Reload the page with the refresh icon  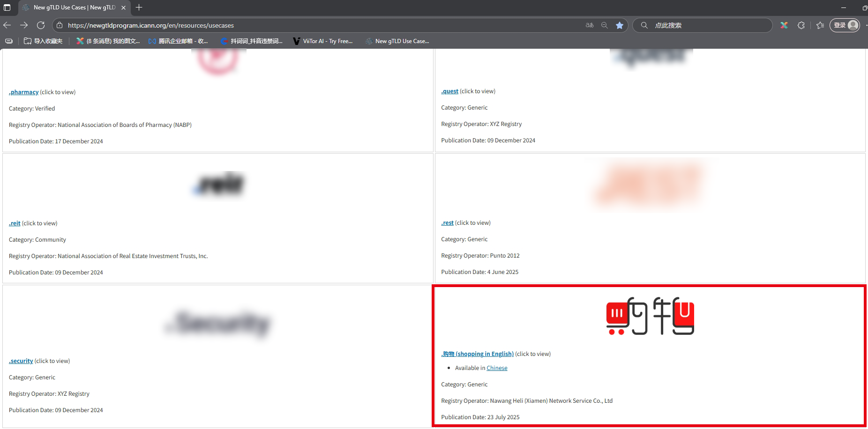coord(41,25)
